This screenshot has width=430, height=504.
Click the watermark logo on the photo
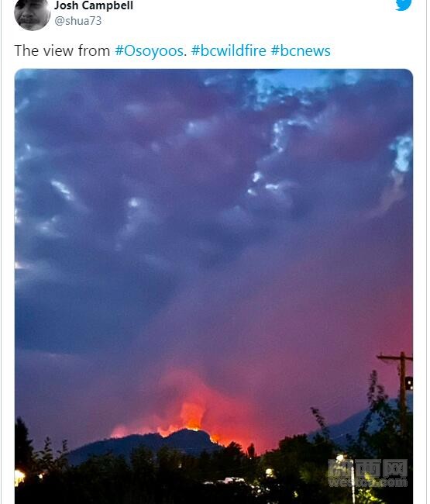[x=367, y=473]
